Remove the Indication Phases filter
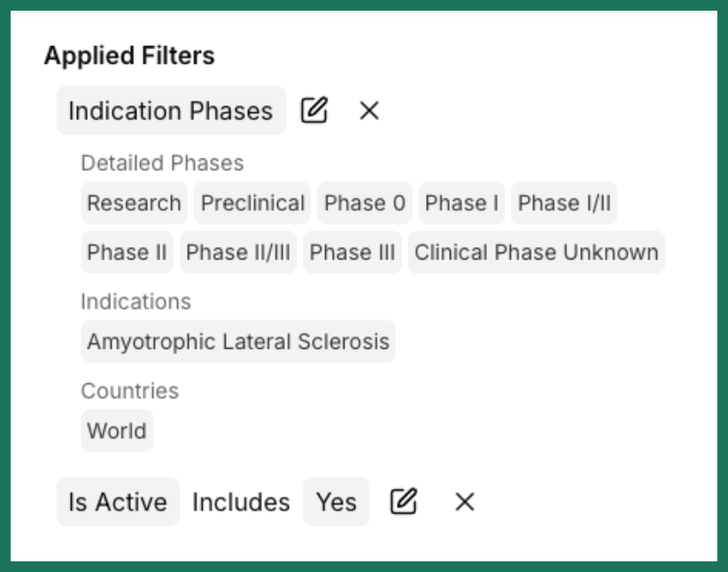Screen dimensions: 728x572 point(369,111)
